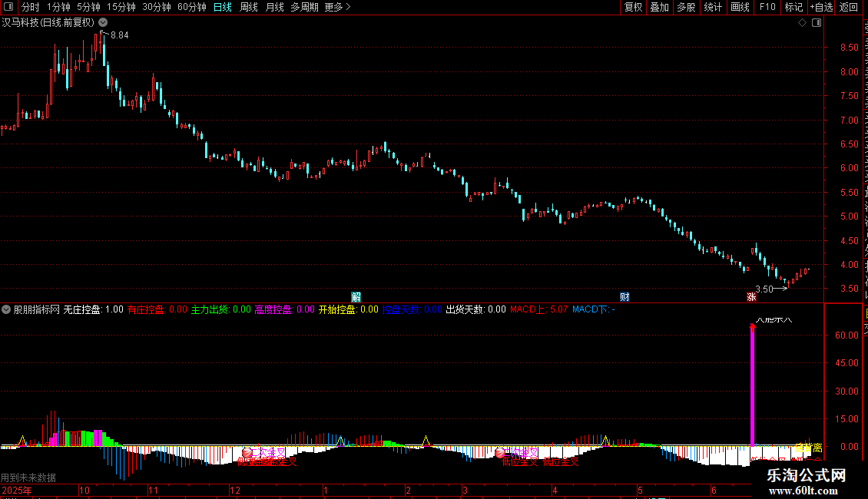Add stock with +自选 button
Viewport: 868px width, 499px height.
821,7
